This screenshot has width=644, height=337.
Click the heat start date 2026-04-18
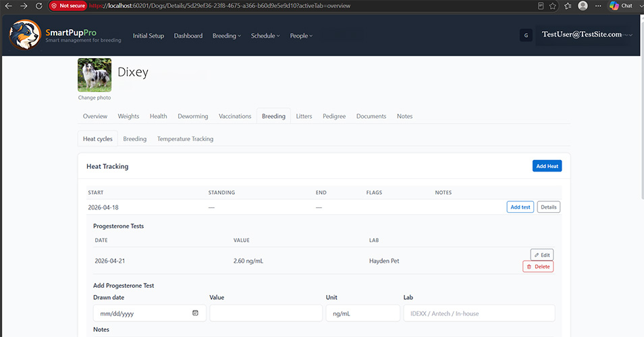[103, 207]
